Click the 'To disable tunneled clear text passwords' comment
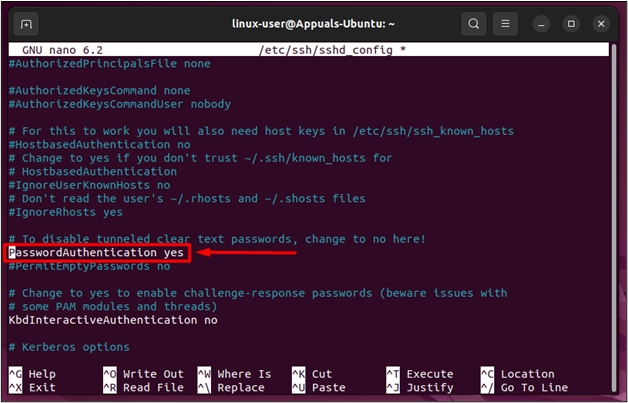Image resolution: width=628 pixels, height=403 pixels. pos(217,239)
